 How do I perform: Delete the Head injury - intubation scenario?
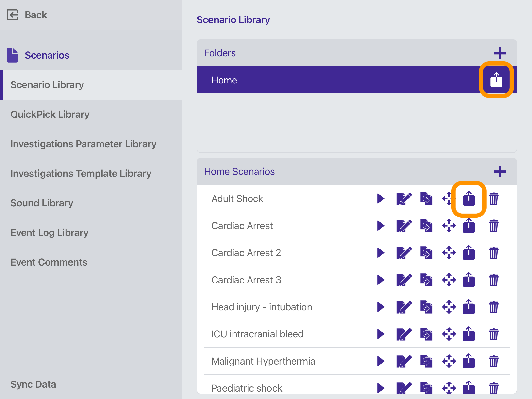pos(493,307)
